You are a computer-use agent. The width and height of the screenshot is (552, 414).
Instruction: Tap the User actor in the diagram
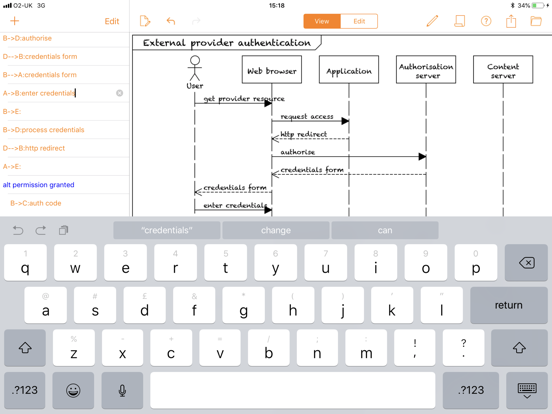pos(195,72)
